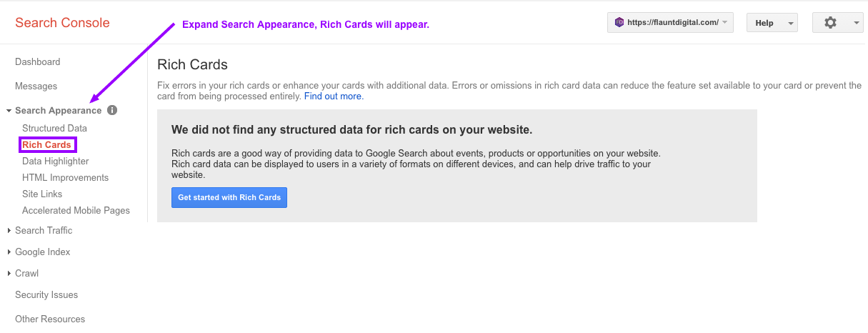Image resolution: width=868 pixels, height=333 pixels.
Task: Click the Search Appearance info icon
Action: [x=112, y=111]
